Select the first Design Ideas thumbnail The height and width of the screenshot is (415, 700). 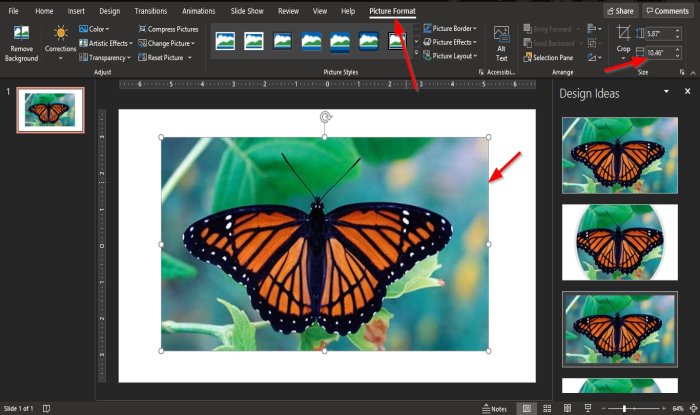pyautogui.click(x=606, y=155)
